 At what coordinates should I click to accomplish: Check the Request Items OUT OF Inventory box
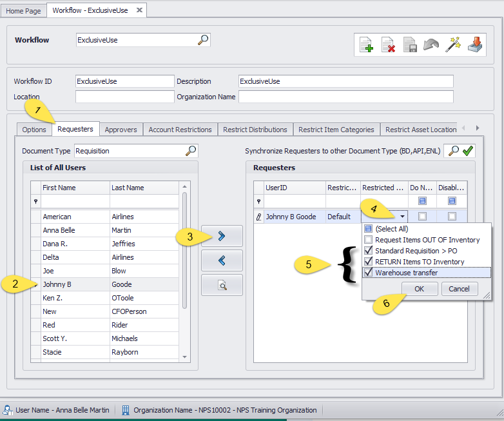pos(367,240)
